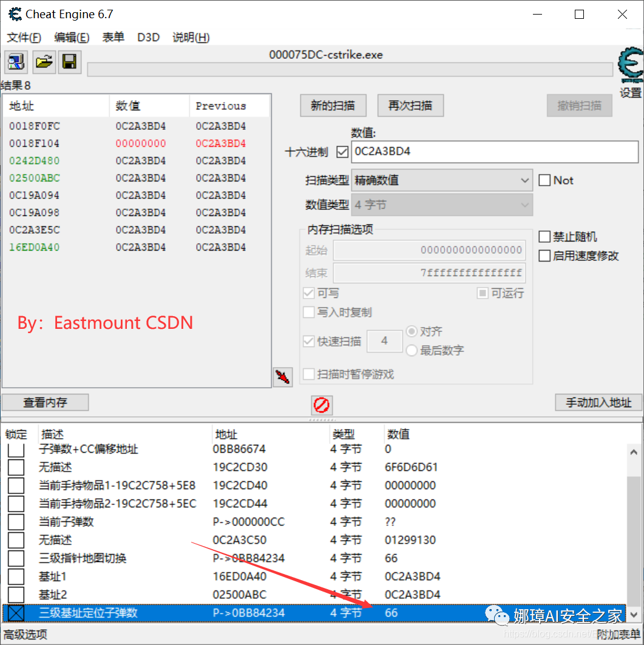
Task: Select result address 0C19A098
Action: tap(35, 212)
